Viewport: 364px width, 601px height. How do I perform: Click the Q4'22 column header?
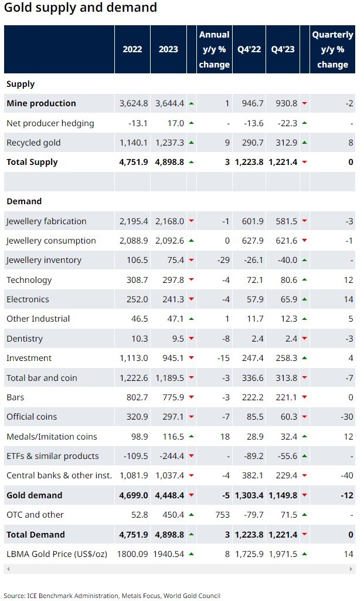coord(249,49)
